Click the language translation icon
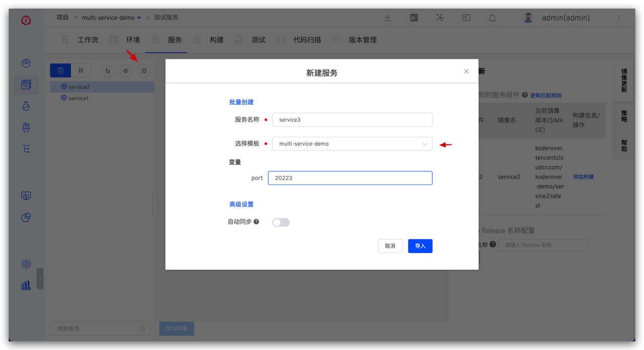Screen dimensions: 644x350 pyautogui.click(x=414, y=18)
